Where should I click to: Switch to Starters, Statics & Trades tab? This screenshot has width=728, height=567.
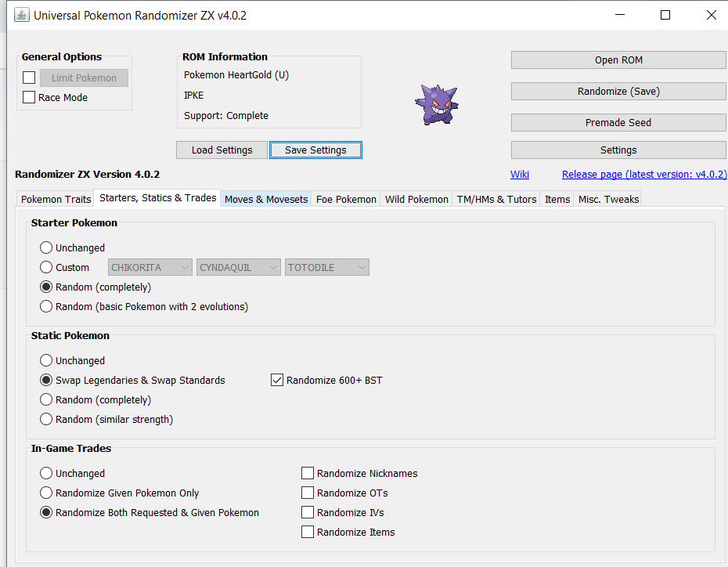(x=157, y=198)
